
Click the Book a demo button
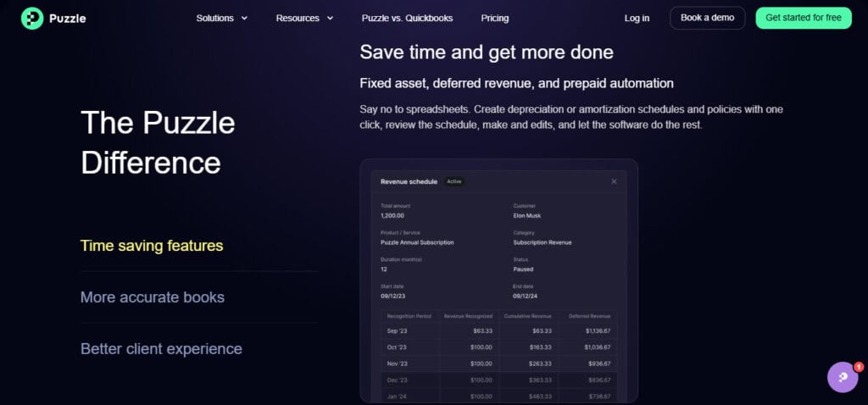click(707, 18)
